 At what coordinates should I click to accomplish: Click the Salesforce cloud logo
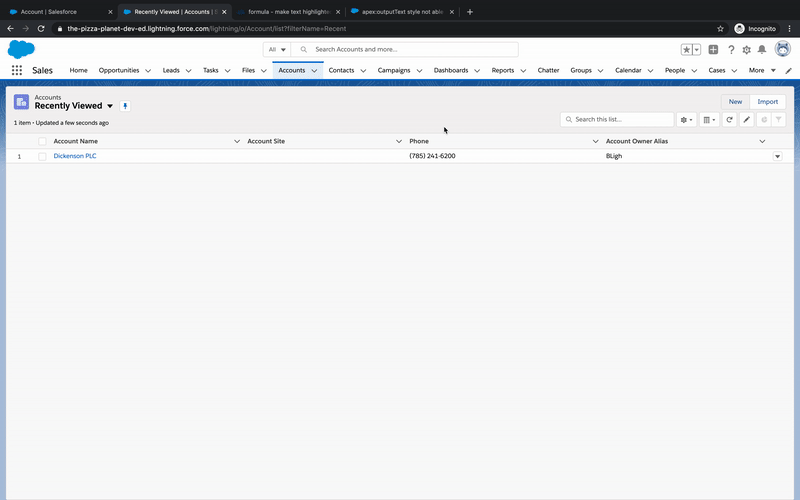pyautogui.click(x=21, y=49)
